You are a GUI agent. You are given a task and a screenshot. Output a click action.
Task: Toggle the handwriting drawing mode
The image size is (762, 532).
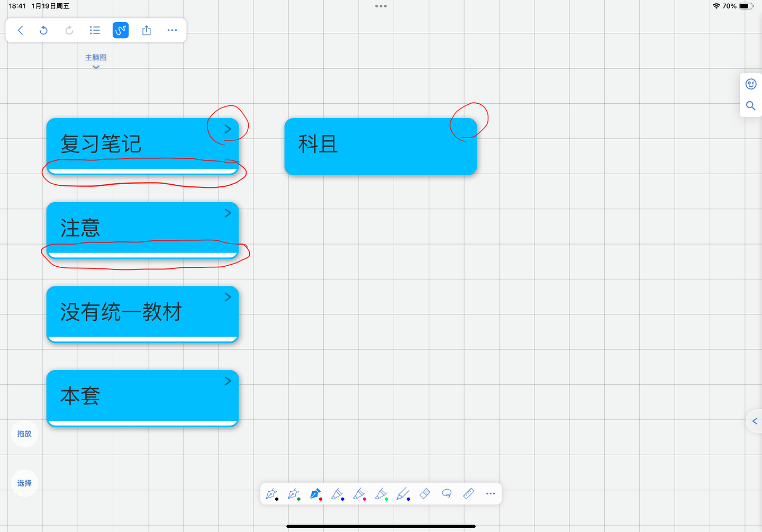[121, 30]
